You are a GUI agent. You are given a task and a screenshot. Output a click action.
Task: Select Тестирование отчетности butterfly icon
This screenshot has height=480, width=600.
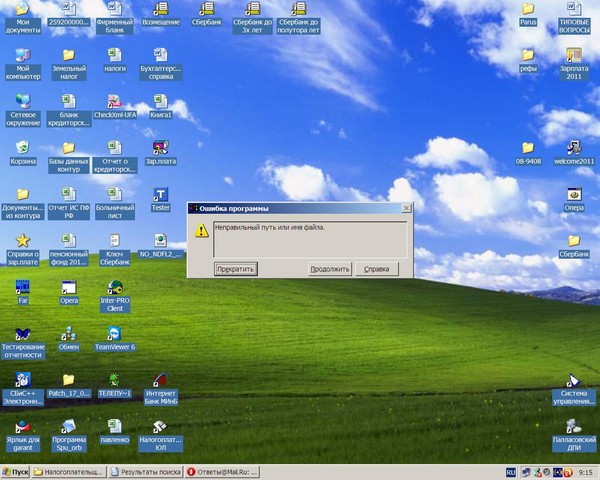coord(23,342)
